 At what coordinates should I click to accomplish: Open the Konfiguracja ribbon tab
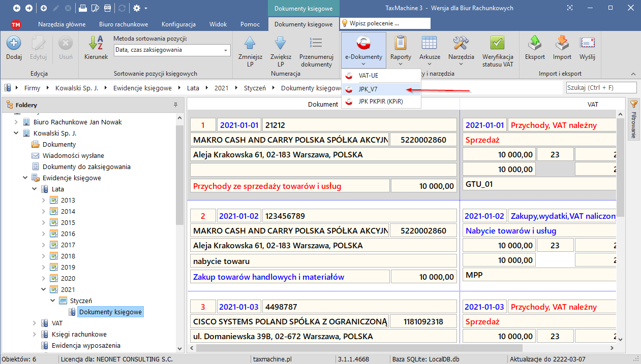178,24
